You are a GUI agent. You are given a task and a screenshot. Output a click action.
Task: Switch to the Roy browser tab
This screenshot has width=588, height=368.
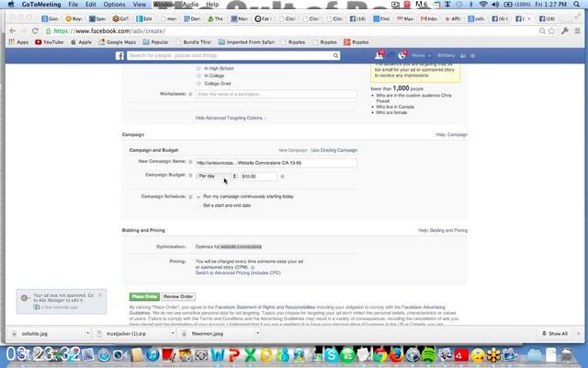(x=73, y=18)
